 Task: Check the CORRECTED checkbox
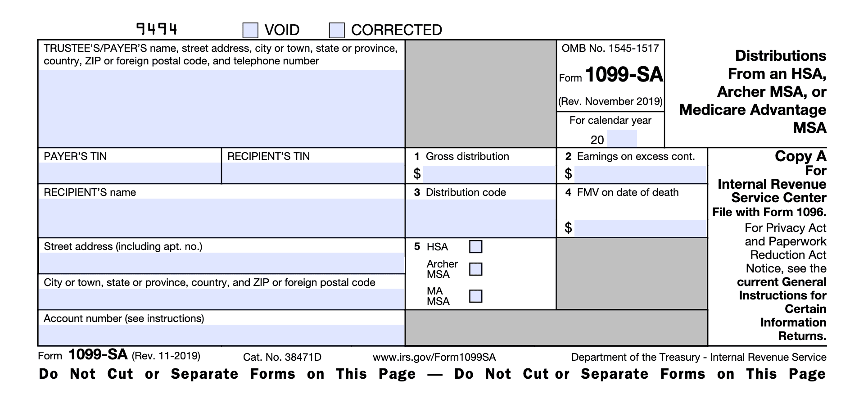[337, 30]
